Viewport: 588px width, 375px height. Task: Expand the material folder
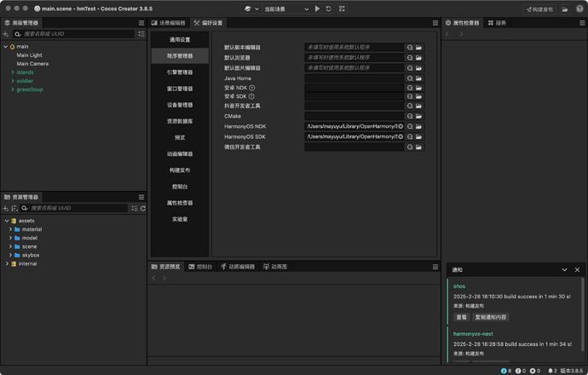tap(10, 229)
